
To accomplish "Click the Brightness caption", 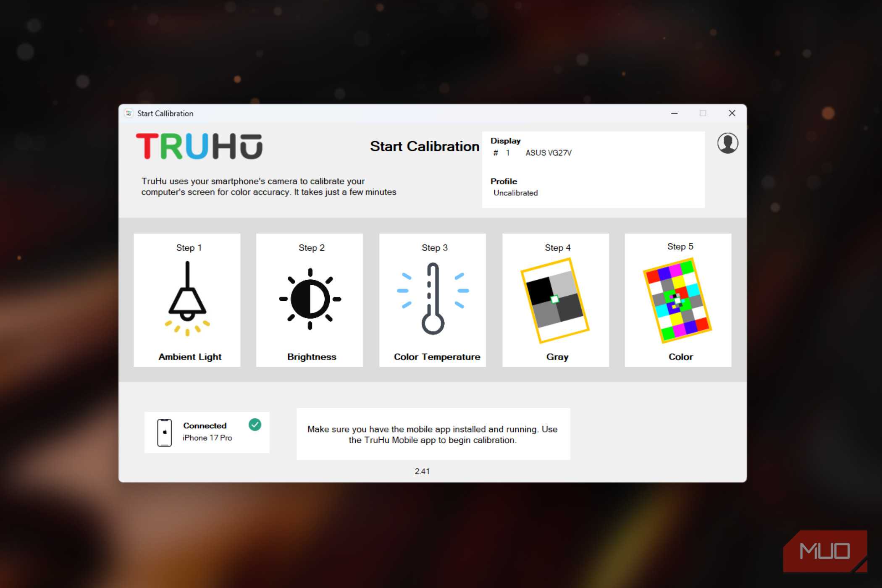I will coord(312,357).
